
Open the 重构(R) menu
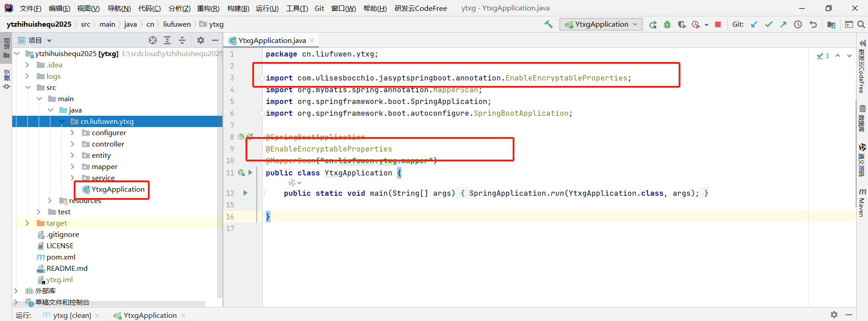tap(208, 8)
